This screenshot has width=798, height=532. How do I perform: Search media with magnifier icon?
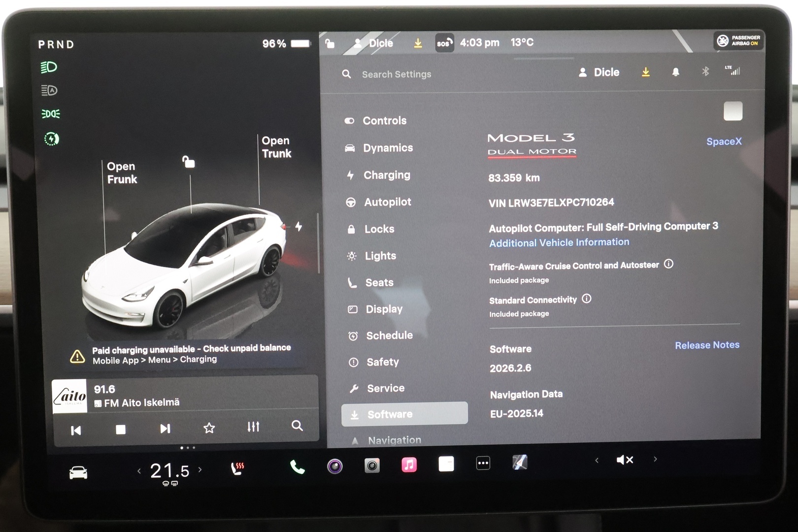pyautogui.click(x=297, y=426)
